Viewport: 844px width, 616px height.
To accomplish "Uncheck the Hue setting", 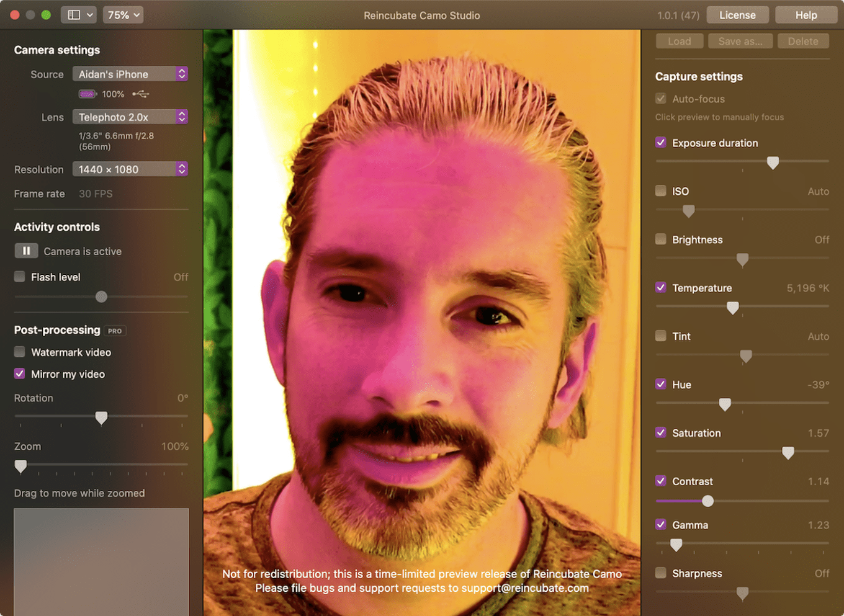I will (661, 385).
